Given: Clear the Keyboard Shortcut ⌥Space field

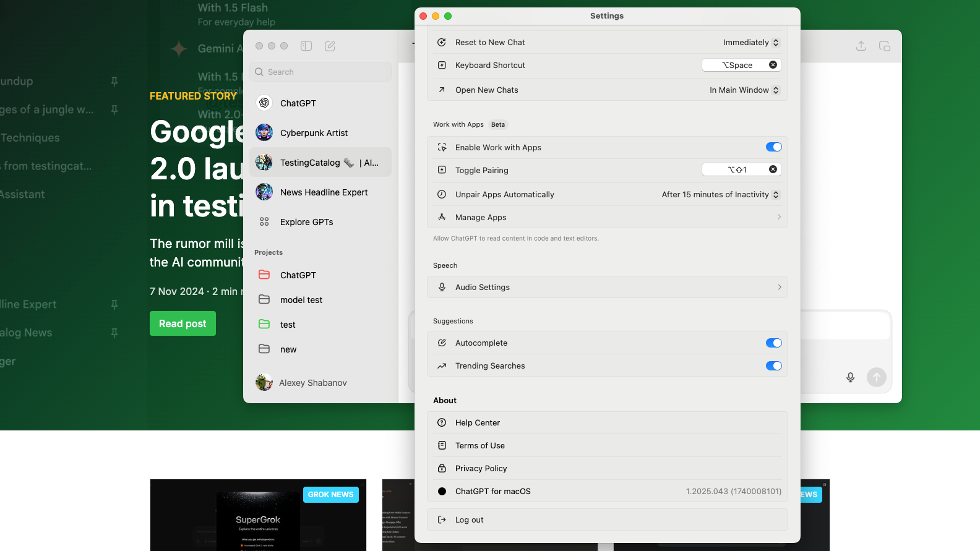Looking at the screenshot, I should pos(773,65).
